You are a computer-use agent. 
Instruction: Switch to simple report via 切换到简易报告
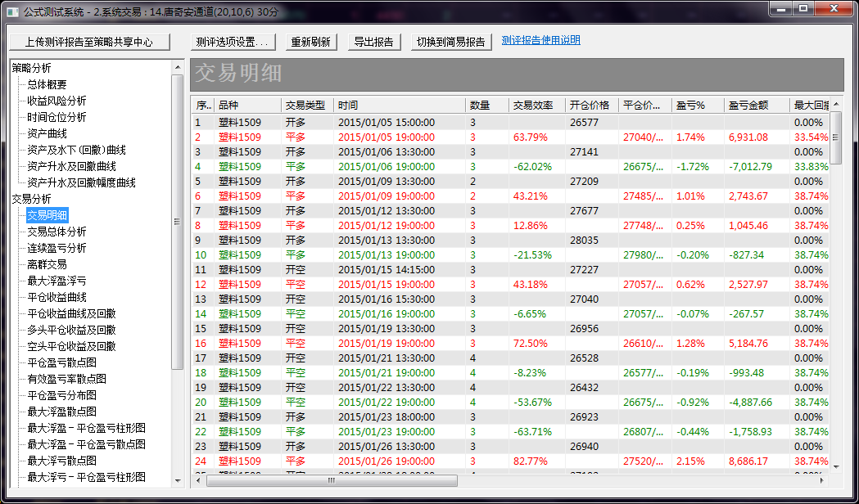pyautogui.click(x=450, y=42)
